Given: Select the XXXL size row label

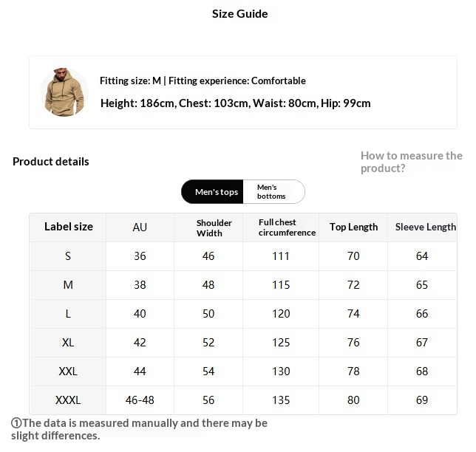Looking at the screenshot, I should pyautogui.click(x=68, y=400).
